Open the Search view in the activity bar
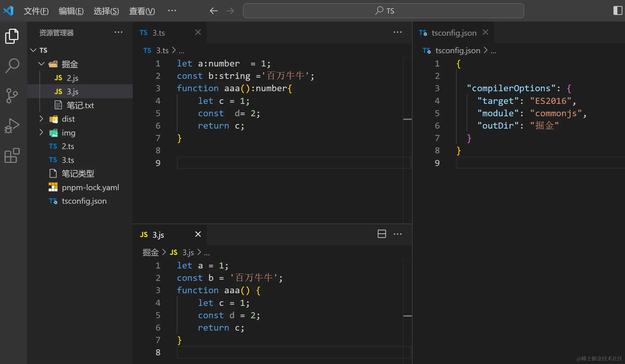The image size is (625, 364). [12, 66]
